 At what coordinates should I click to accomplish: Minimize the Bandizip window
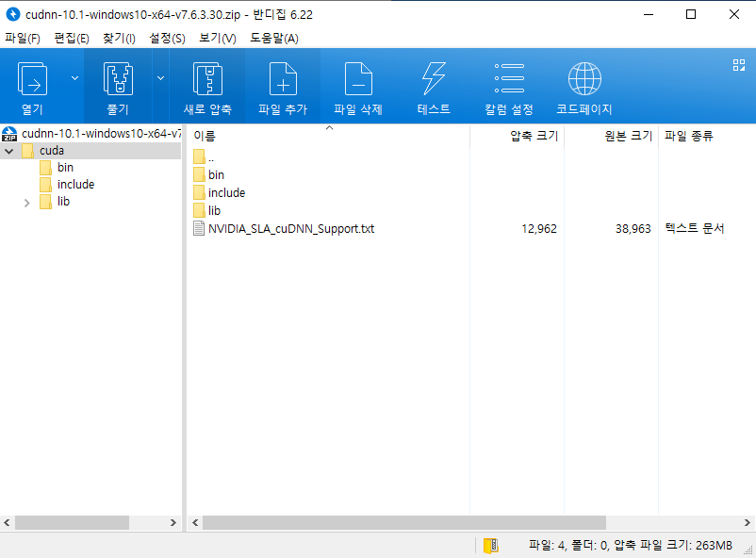click(x=649, y=14)
